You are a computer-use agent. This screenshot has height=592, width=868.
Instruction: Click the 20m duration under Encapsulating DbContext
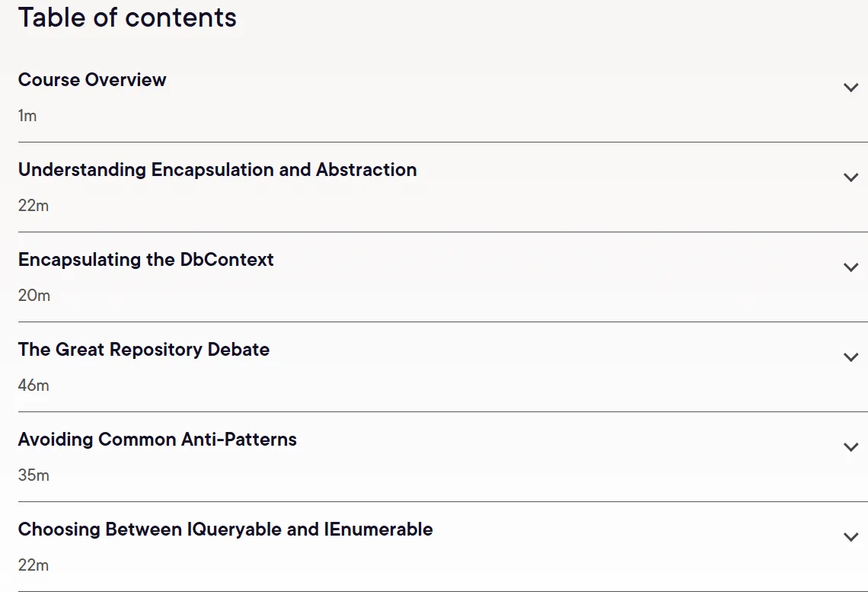pos(34,295)
